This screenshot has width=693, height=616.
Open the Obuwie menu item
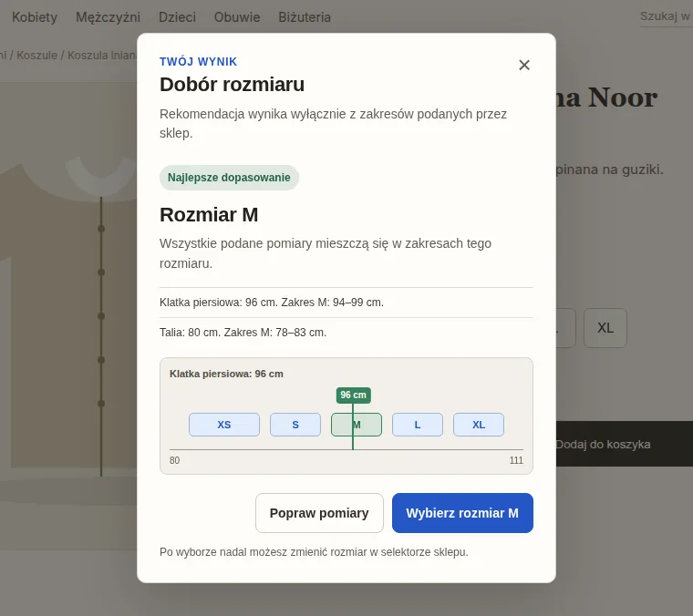237,17
